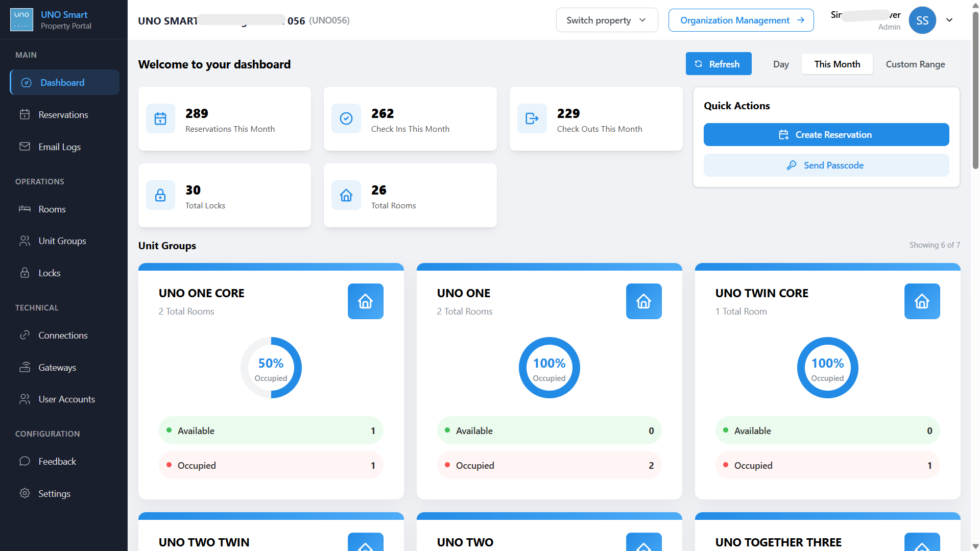980x551 pixels.
Task: Click the UNO Smart logo icon
Action: click(21, 20)
